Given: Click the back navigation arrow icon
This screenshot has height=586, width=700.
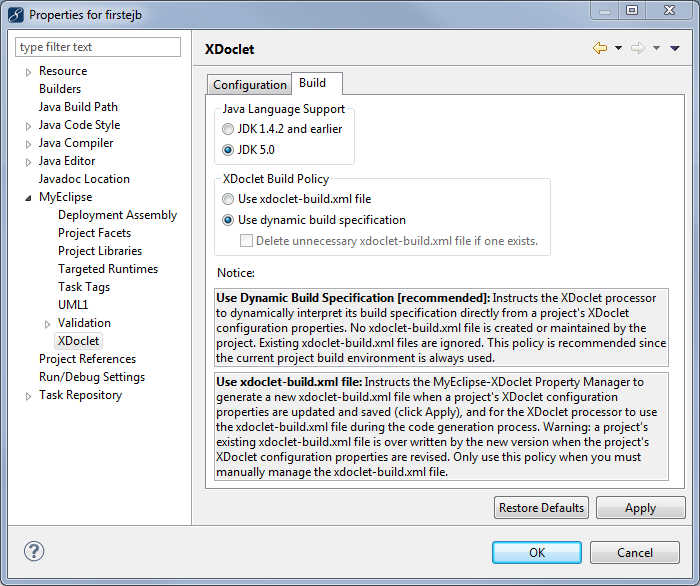Looking at the screenshot, I should (600, 48).
